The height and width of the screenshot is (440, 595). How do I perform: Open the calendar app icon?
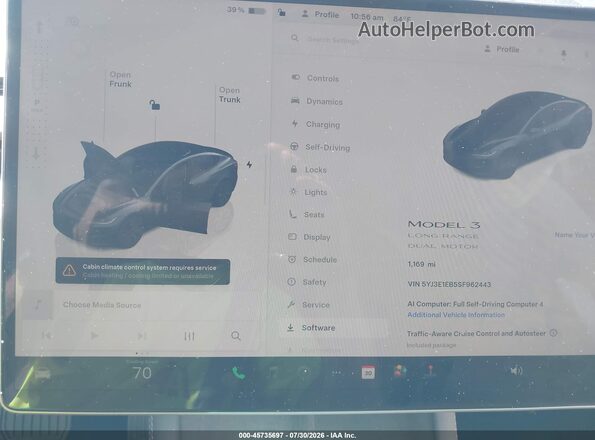368,372
